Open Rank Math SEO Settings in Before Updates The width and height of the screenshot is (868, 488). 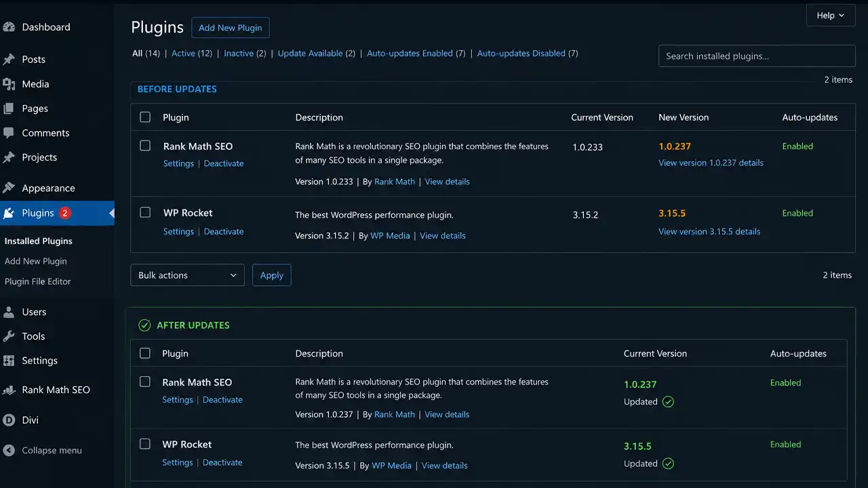point(178,163)
